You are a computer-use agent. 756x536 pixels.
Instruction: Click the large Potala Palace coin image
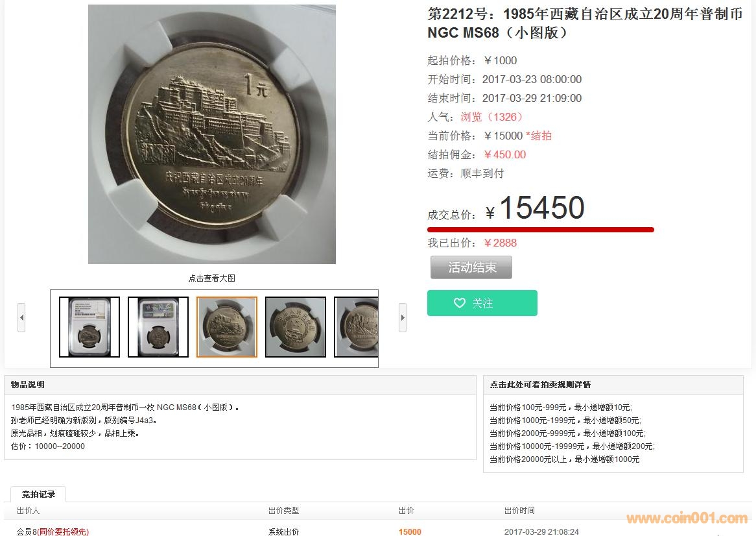click(x=211, y=134)
